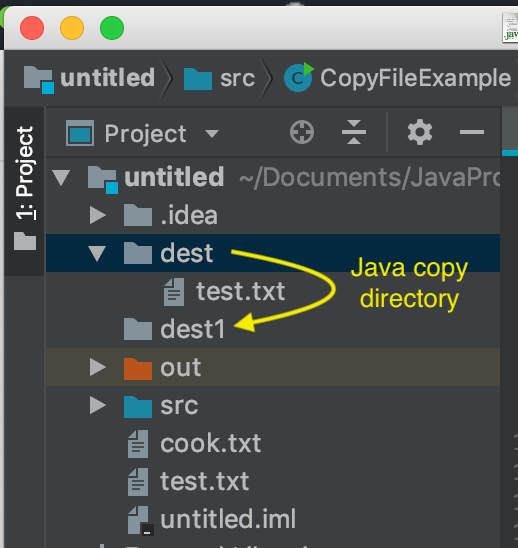Click the yellow minimize window button
Viewport: 518px width, 548px height.
[x=72, y=28]
